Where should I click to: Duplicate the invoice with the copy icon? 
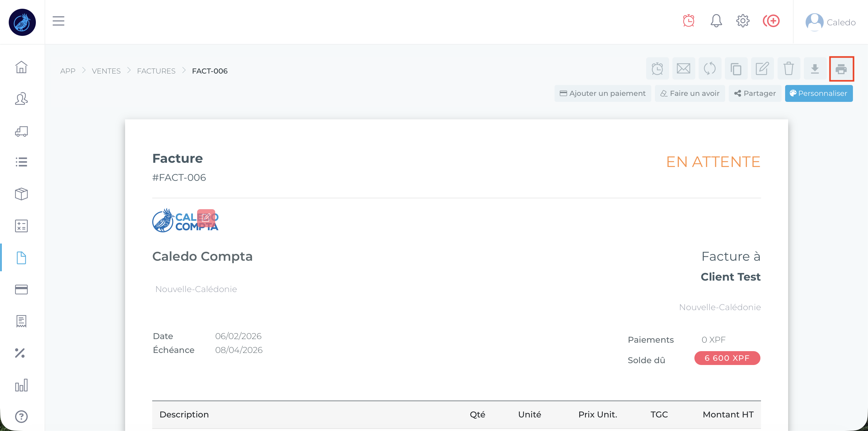(736, 69)
